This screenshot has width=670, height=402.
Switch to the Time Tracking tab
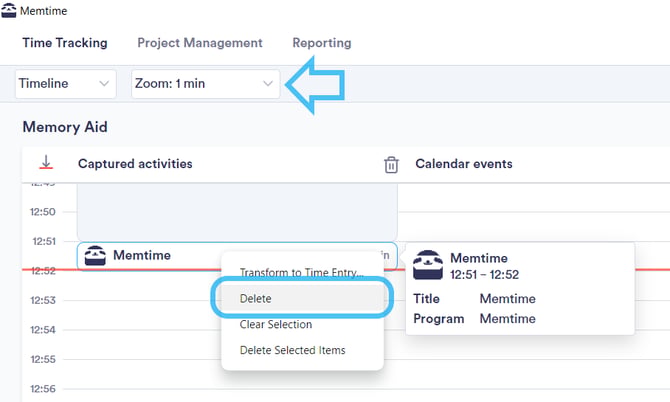pos(65,43)
